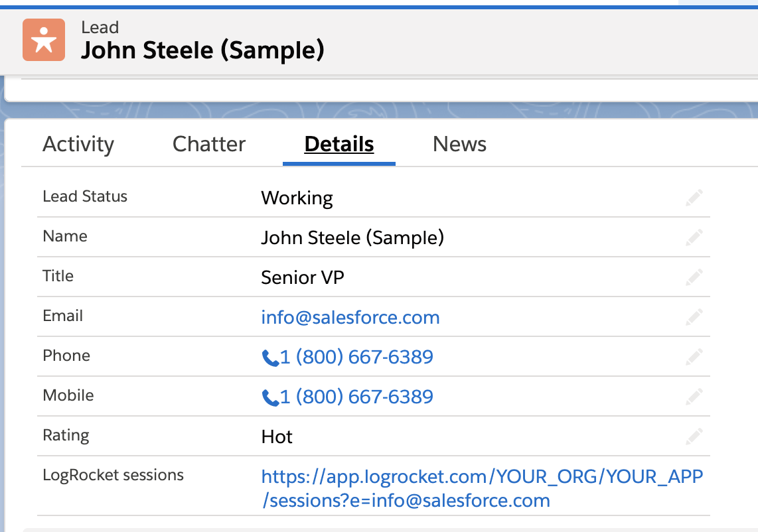Screen dimensions: 758x532
Task: Click the Phone field label
Action: click(66, 356)
